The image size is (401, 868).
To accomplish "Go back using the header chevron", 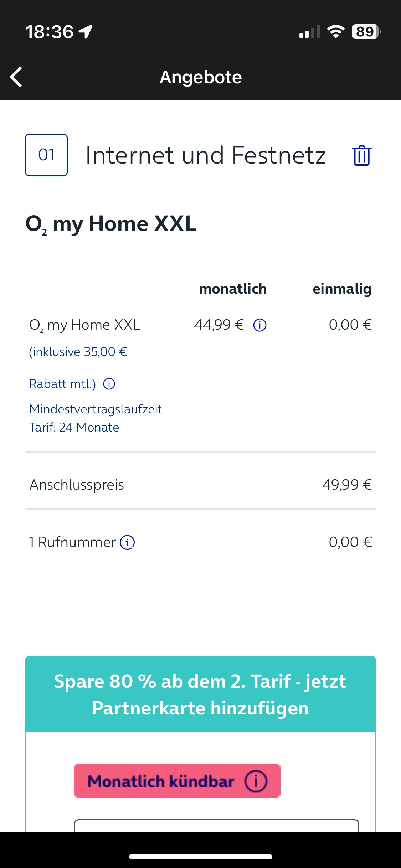I will pos(16,77).
